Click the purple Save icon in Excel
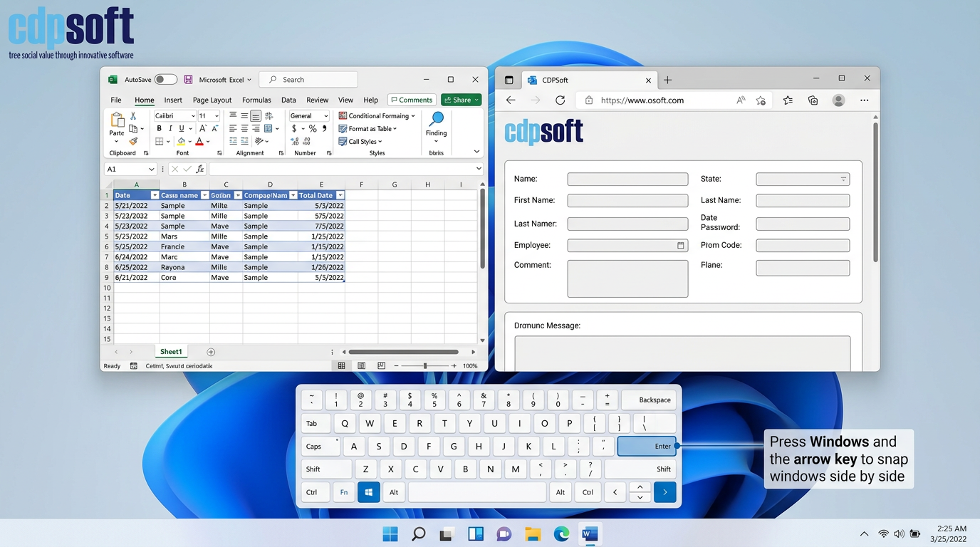 pyautogui.click(x=188, y=80)
